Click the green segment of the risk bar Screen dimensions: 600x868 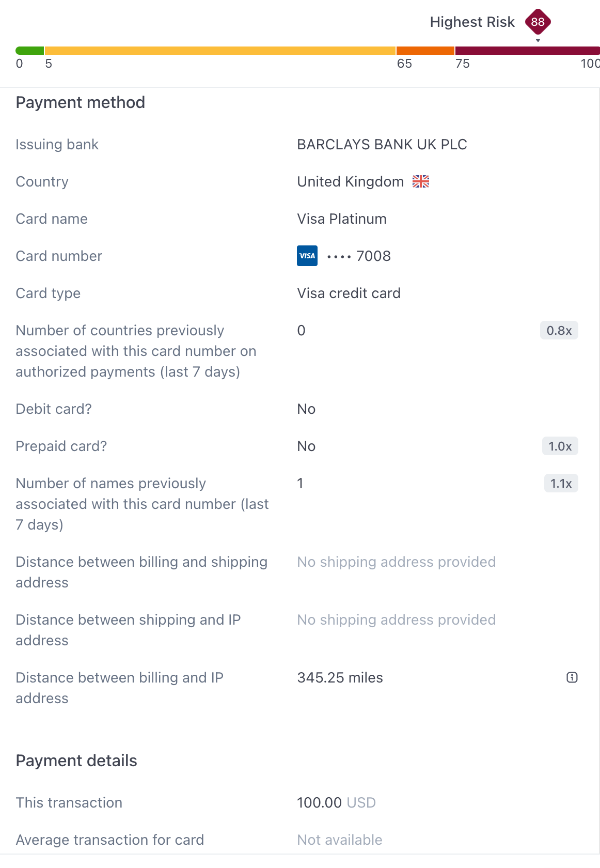(29, 51)
